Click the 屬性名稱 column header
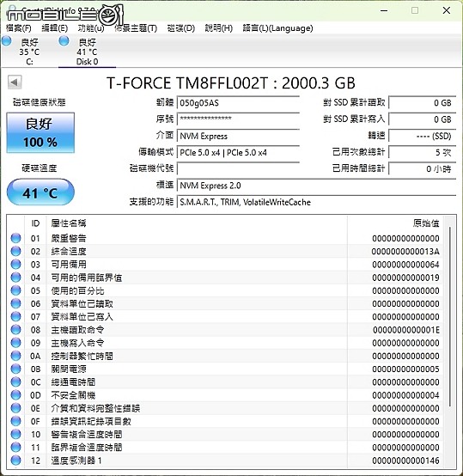This screenshot has width=463, height=476. (197, 223)
